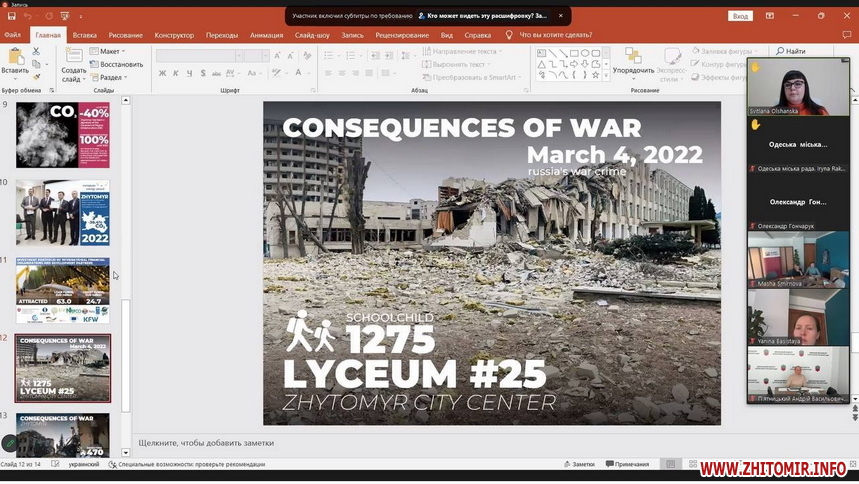
Task: Open the Вставка ribbon tab
Action: click(x=84, y=35)
